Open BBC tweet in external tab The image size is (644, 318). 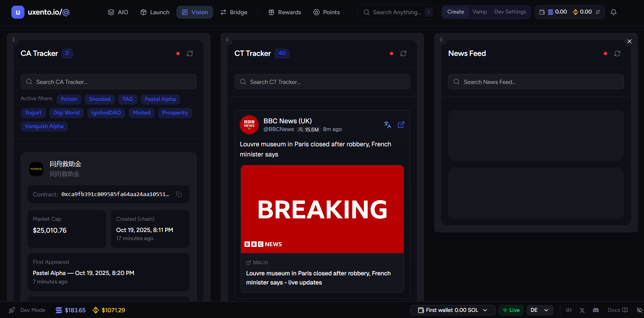(x=401, y=125)
